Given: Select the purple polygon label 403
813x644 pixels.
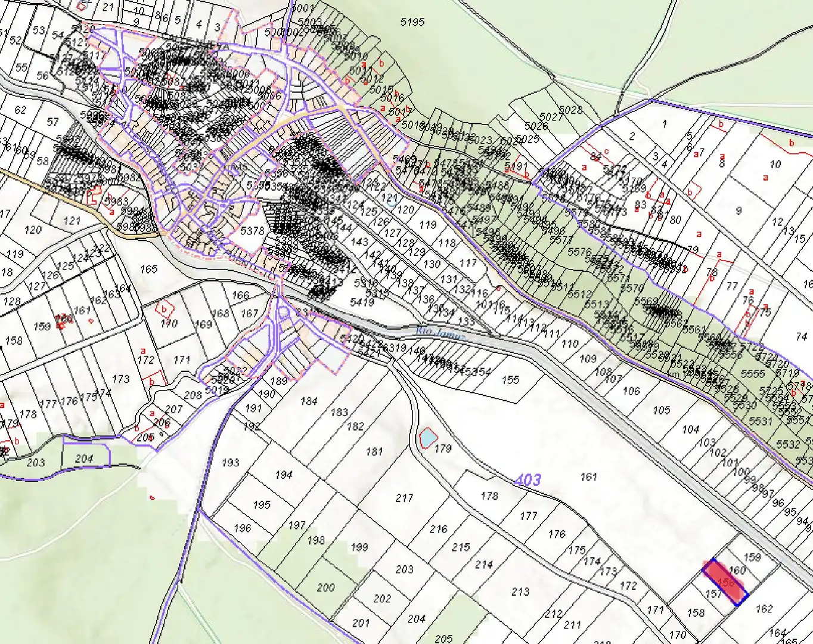Looking at the screenshot, I should pos(527,479).
